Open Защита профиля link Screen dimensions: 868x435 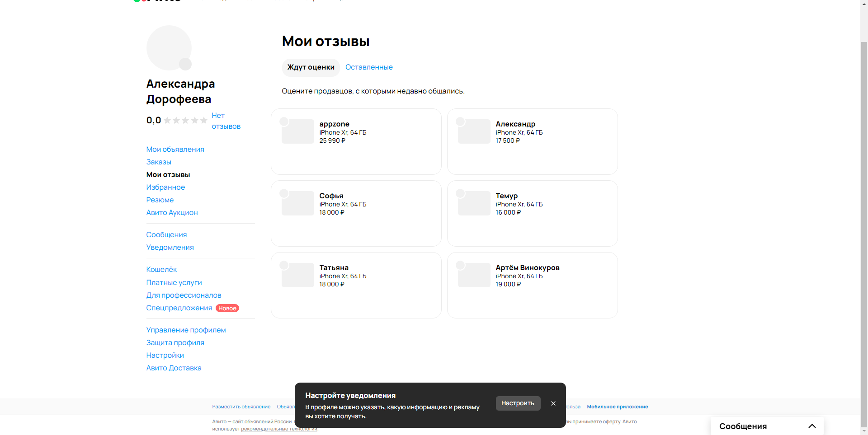(x=175, y=343)
